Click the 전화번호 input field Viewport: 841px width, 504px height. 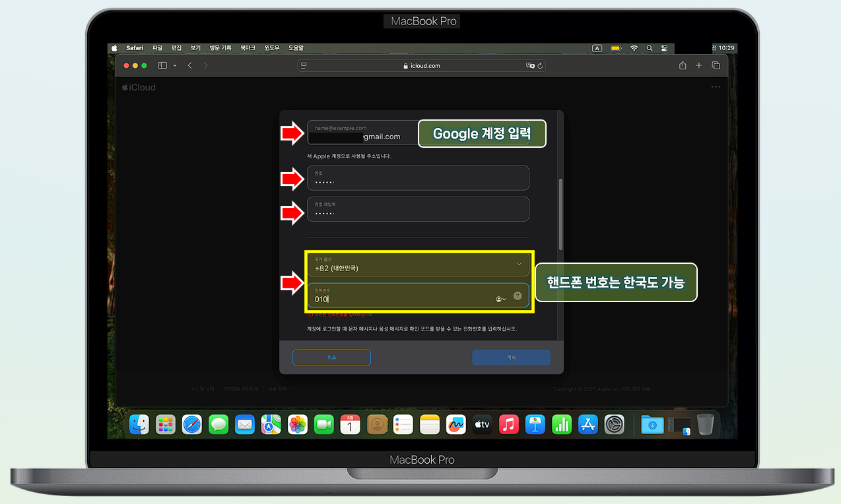coord(419,296)
